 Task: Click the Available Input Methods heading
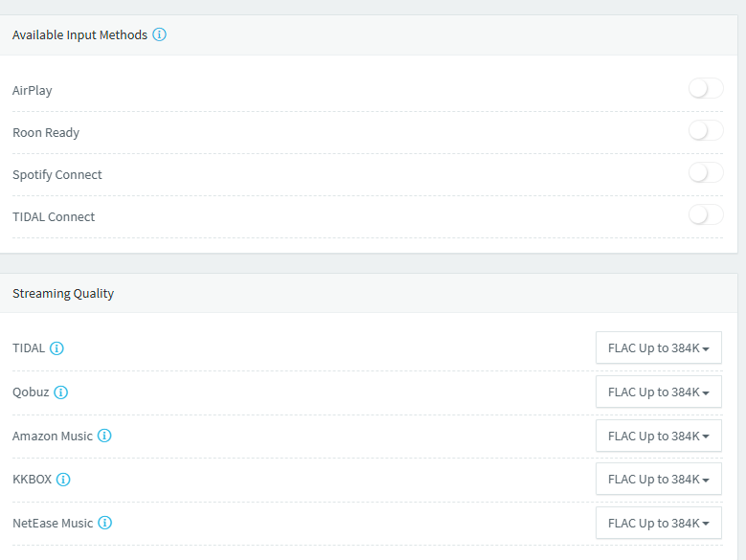[79, 35]
